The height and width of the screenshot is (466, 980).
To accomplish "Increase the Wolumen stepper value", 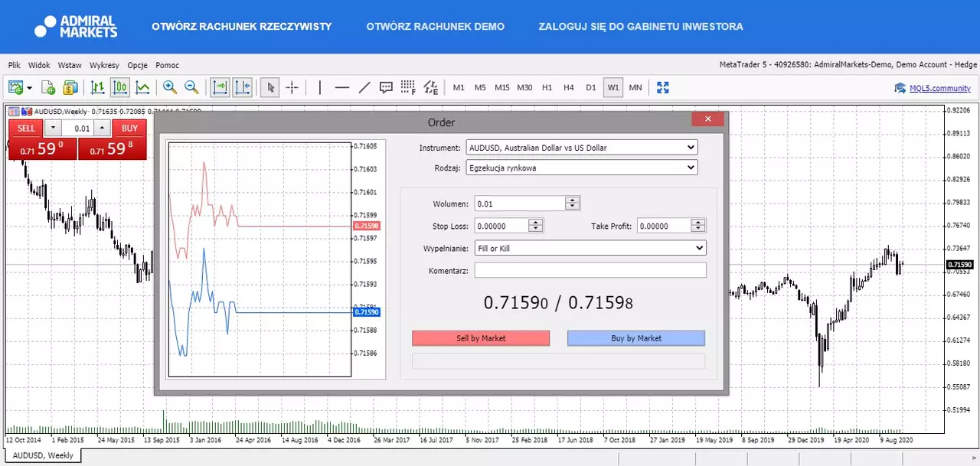I will pyautogui.click(x=572, y=200).
